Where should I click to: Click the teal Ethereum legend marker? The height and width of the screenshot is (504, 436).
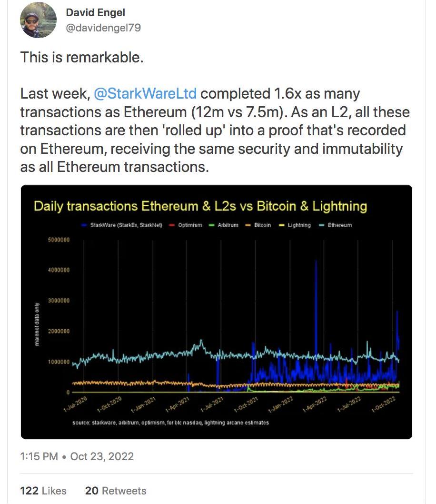coord(321,225)
